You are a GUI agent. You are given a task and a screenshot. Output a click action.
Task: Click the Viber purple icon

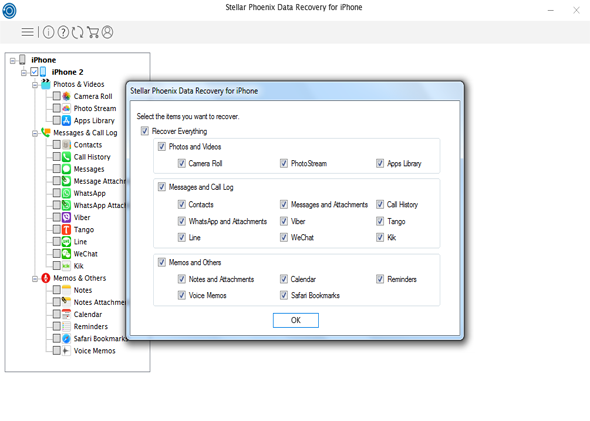[x=66, y=217]
